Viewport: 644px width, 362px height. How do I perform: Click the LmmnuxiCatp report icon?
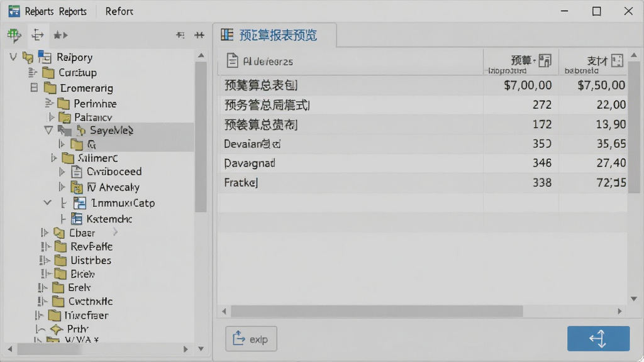click(79, 203)
